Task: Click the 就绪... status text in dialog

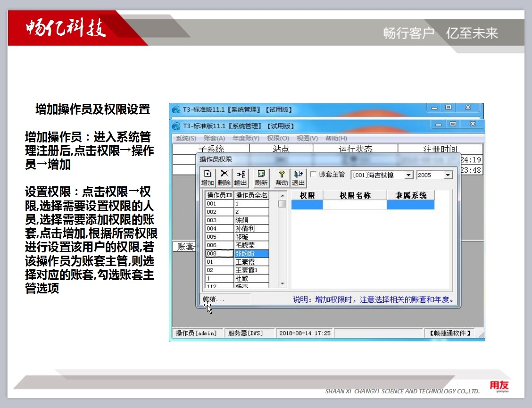Action: [213, 299]
